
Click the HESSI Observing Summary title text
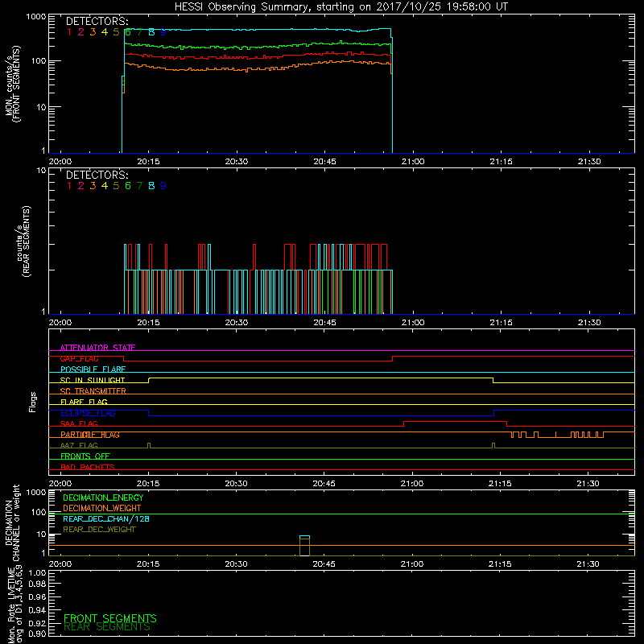(341, 7)
